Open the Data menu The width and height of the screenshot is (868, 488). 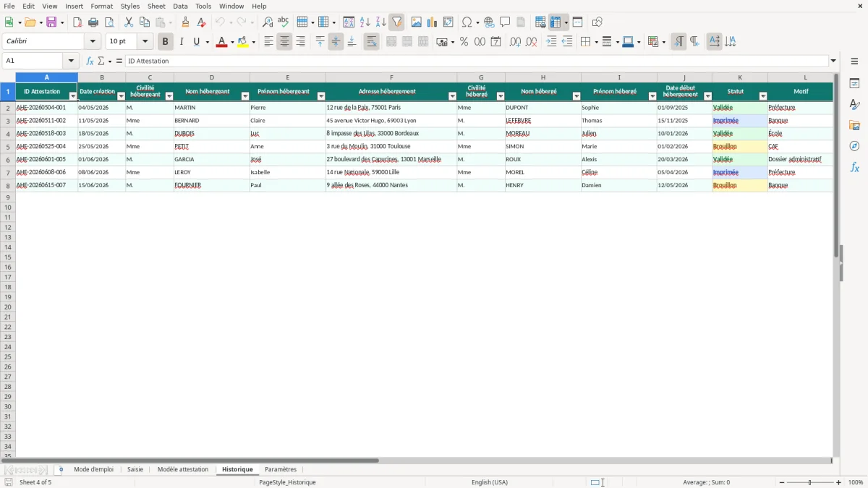click(180, 6)
